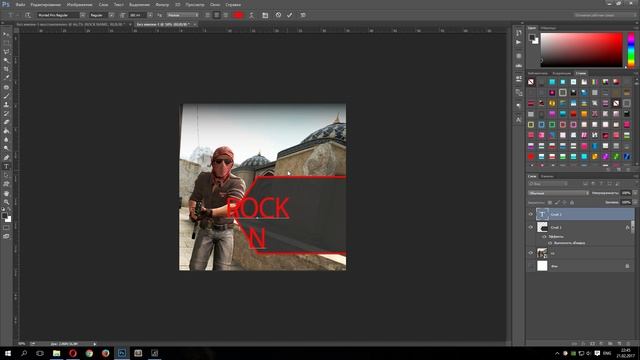Hide the selected text layer
640x360 pixels.
pos(531,214)
